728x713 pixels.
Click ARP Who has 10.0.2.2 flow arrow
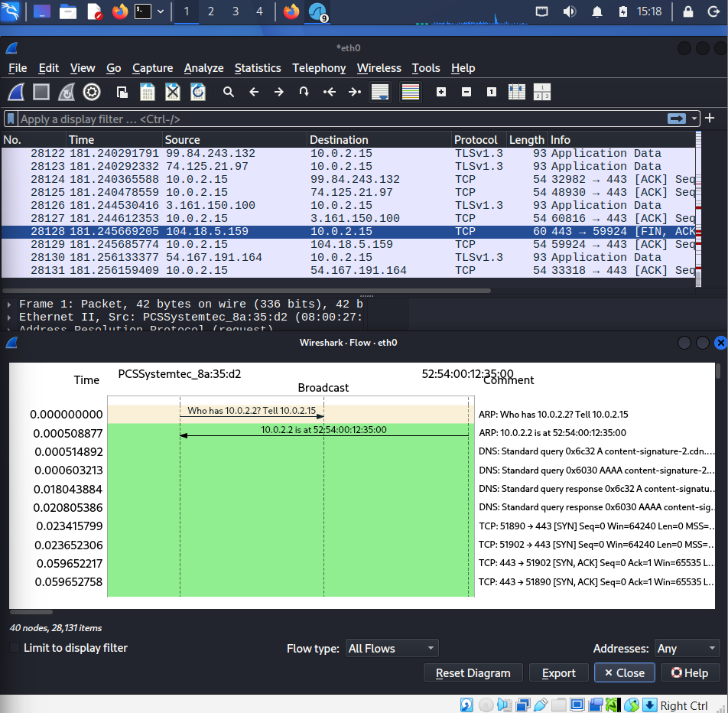[252, 416]
